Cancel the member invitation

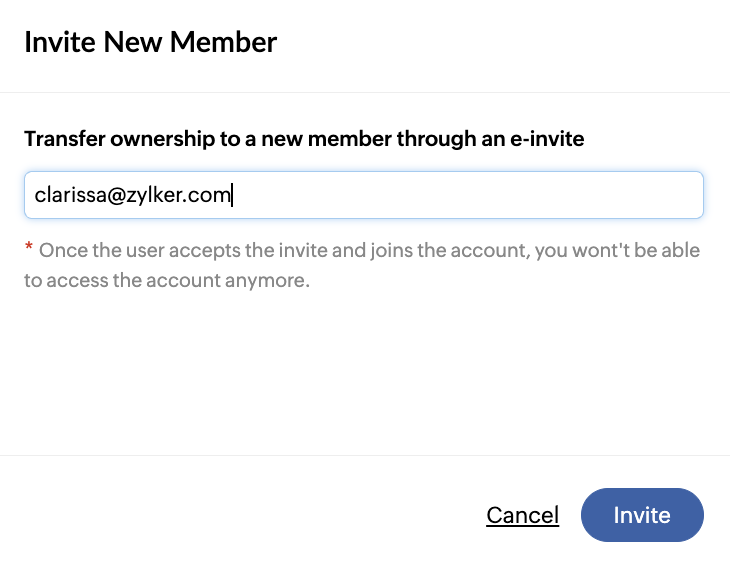pos(522,515)
